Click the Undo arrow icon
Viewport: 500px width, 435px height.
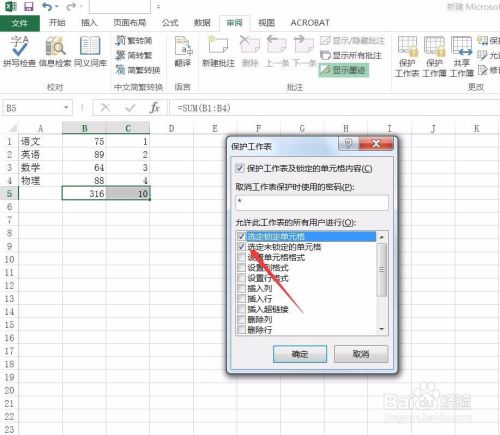[47, 6]
